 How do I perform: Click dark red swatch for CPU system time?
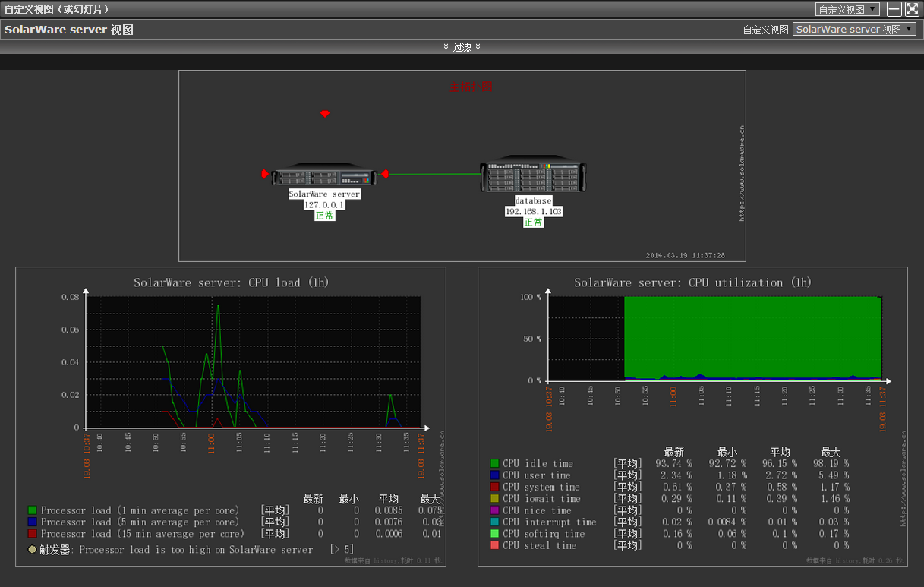point(495,487)
